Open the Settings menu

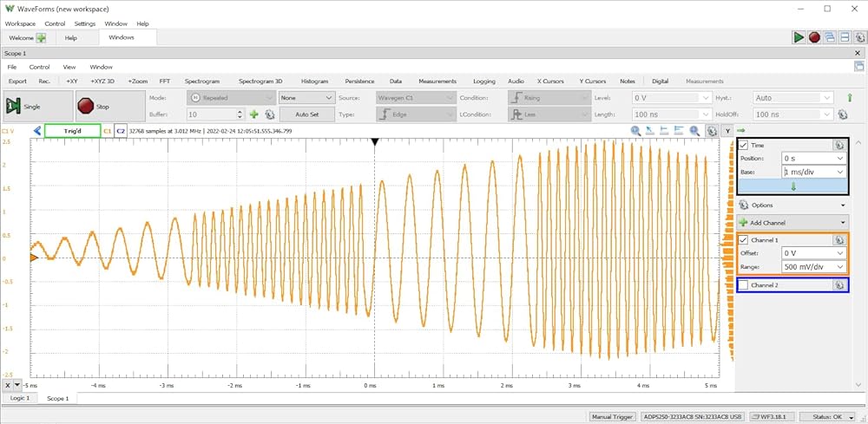[x=85, y=23]
